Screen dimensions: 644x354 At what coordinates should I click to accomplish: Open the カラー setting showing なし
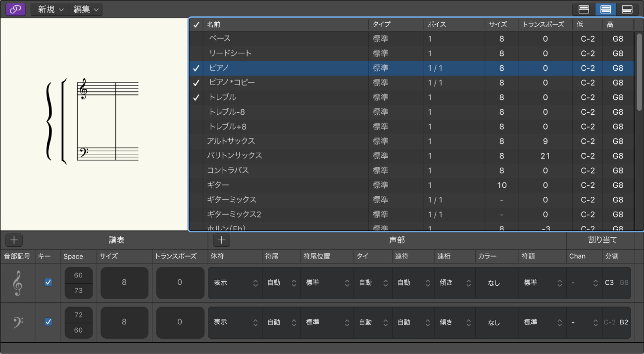click(x=495, y=283)
